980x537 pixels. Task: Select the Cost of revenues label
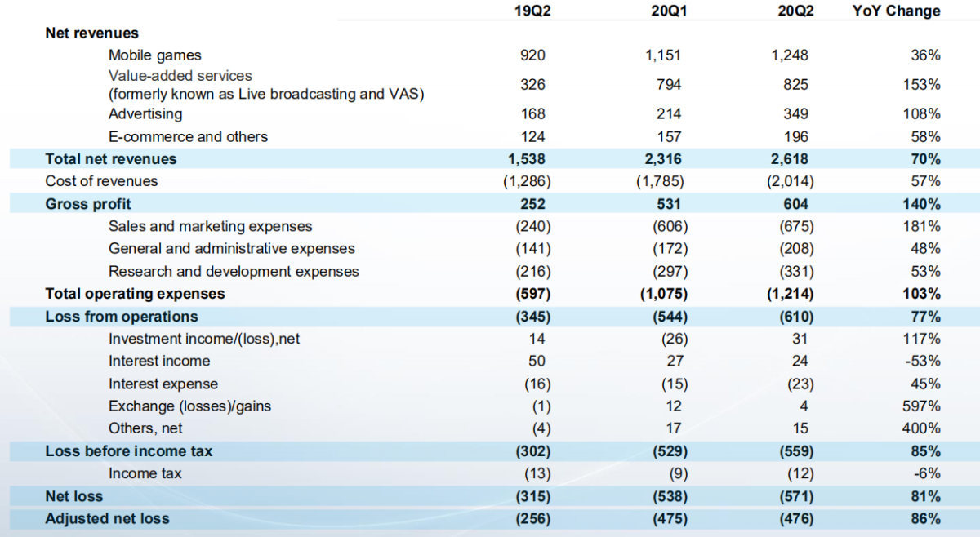coord(101,181)
